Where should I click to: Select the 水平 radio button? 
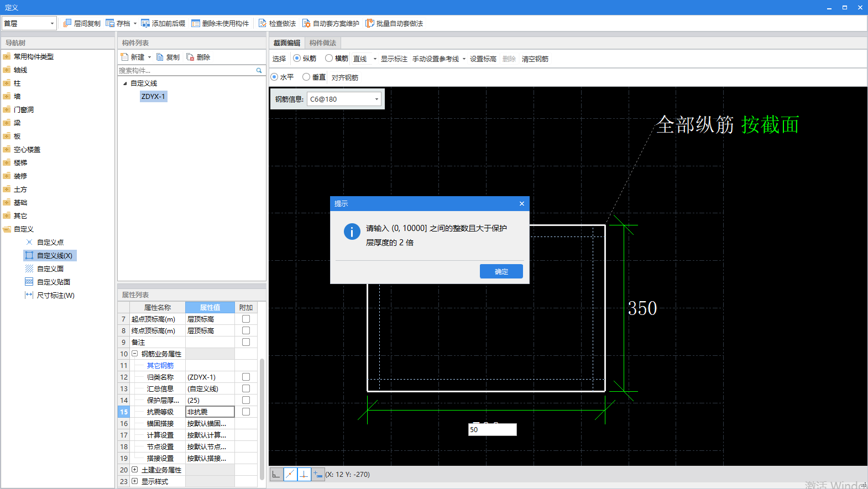tap(274, 77)
